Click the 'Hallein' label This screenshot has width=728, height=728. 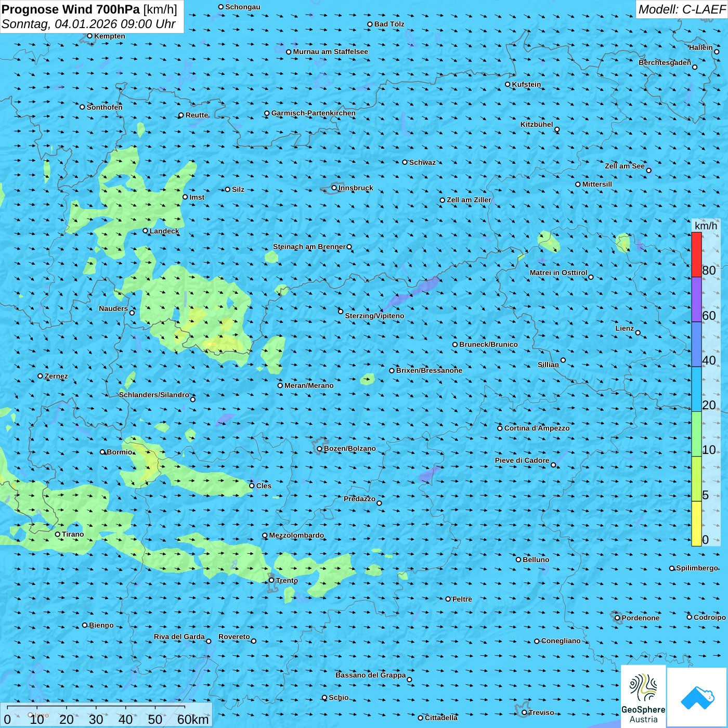701,47
